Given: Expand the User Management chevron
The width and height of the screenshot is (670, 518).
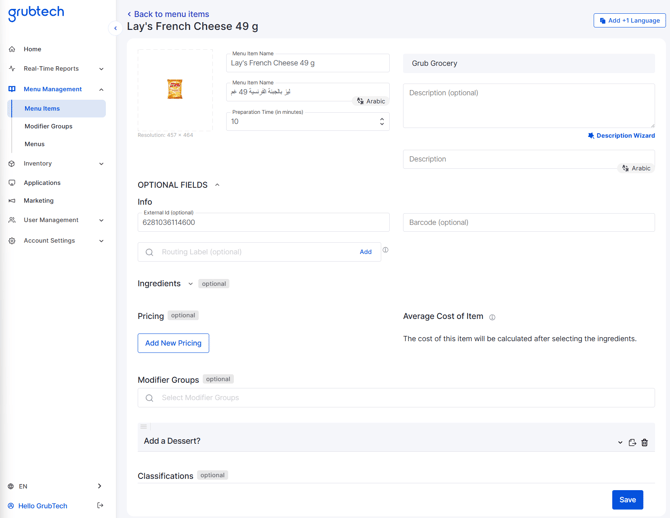Looking at the screenshot, I should point(101,220).
